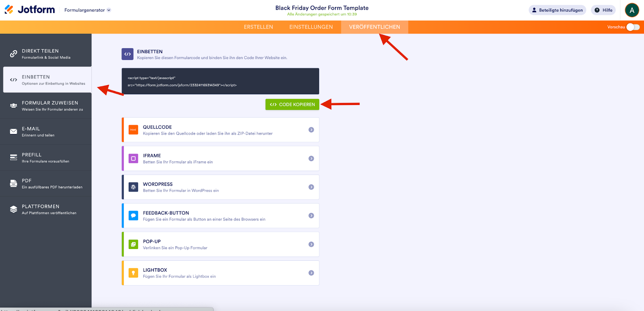Screen dimensions: 644x311
Task: Toggle the Vorschau preview switch
Action: [633, 27]
